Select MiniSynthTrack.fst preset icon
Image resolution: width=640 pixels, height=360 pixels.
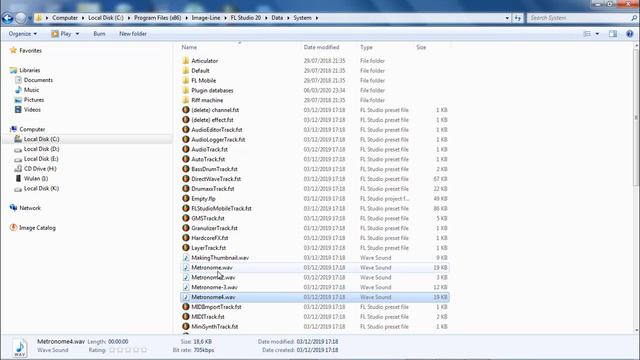(x=186, y=327)
